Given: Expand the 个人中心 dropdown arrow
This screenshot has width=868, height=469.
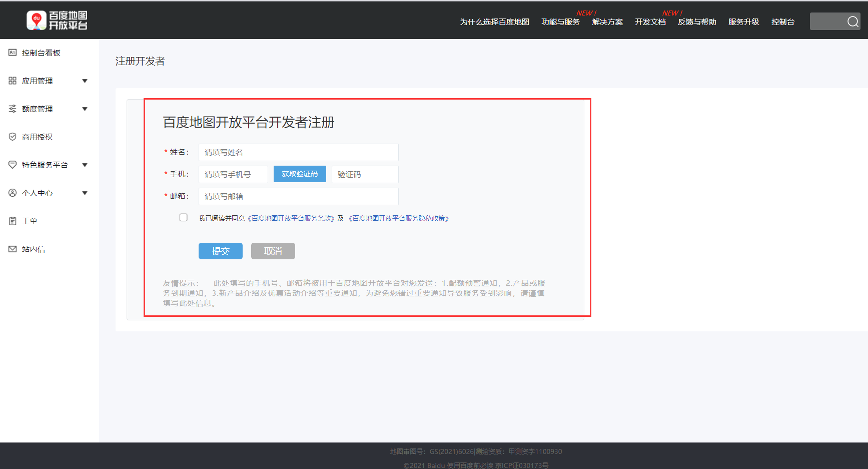Looking at the screenshot, I should [85, 192].
